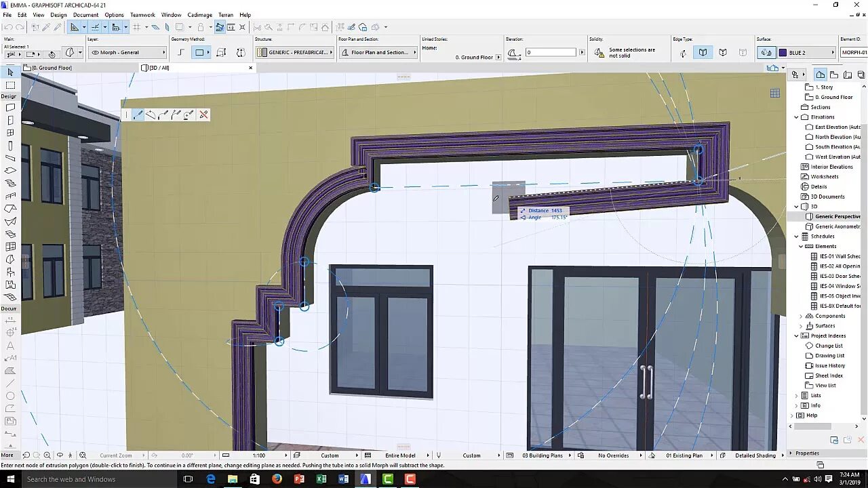Screen dimensions: 868x488
Task: Toggle the surface override button beside BLUE 2
Action: (x=766, y=52)
